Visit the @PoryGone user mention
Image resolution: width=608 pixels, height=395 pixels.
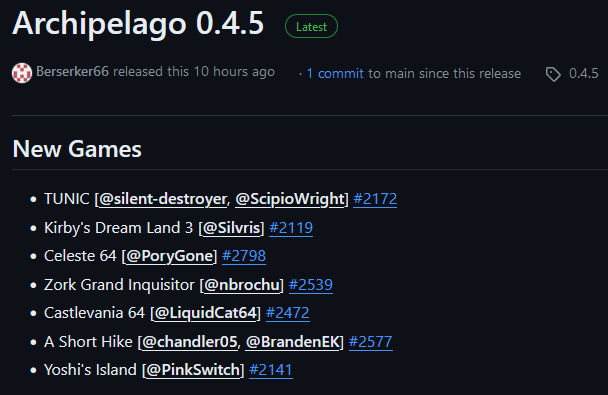(169, 256)
